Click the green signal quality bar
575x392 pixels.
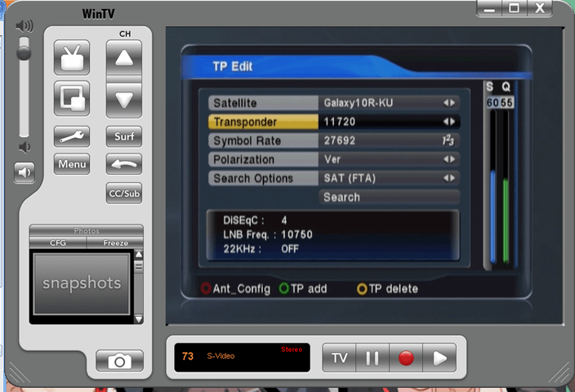(x=506, y=220)
